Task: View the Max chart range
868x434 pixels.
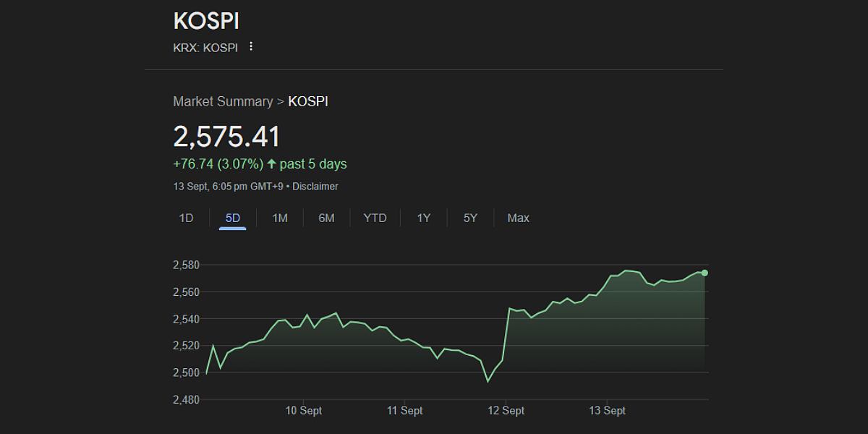Action: pos(518,218)
